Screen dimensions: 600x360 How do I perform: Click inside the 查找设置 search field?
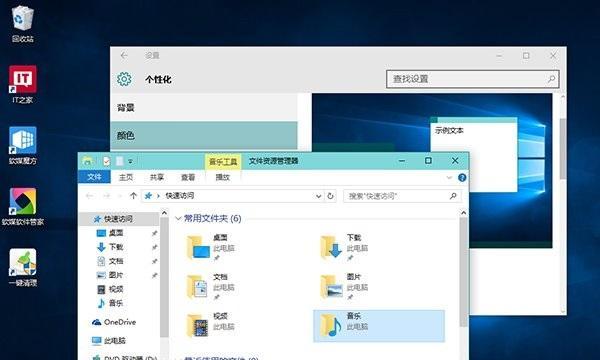(x=473, y=79)
